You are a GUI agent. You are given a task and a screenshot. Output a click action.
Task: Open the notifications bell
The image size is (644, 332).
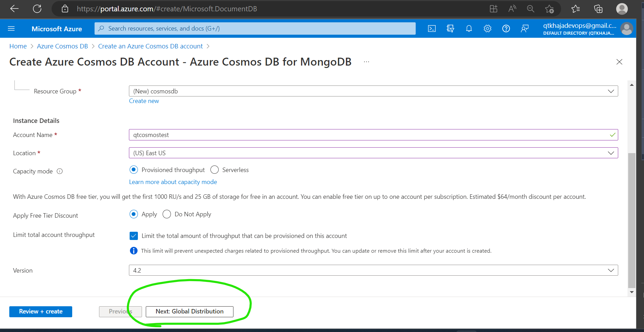[469, 28]
